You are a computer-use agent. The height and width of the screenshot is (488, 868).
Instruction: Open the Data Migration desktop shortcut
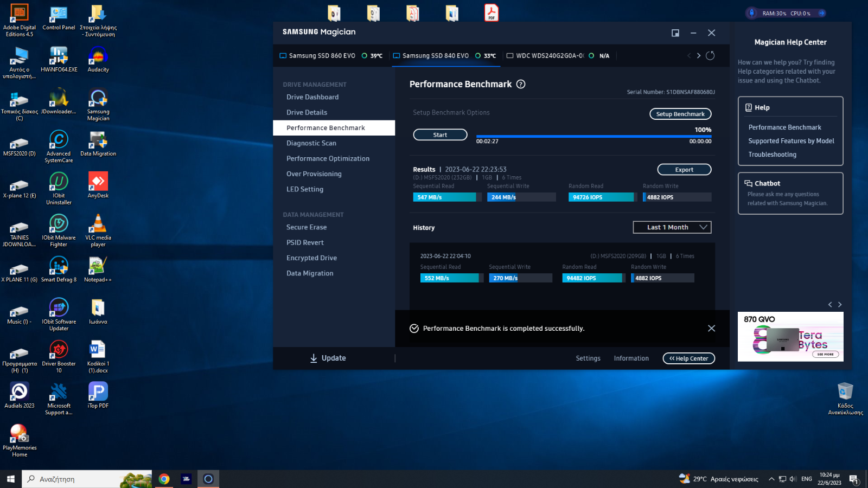pos(98,144)
